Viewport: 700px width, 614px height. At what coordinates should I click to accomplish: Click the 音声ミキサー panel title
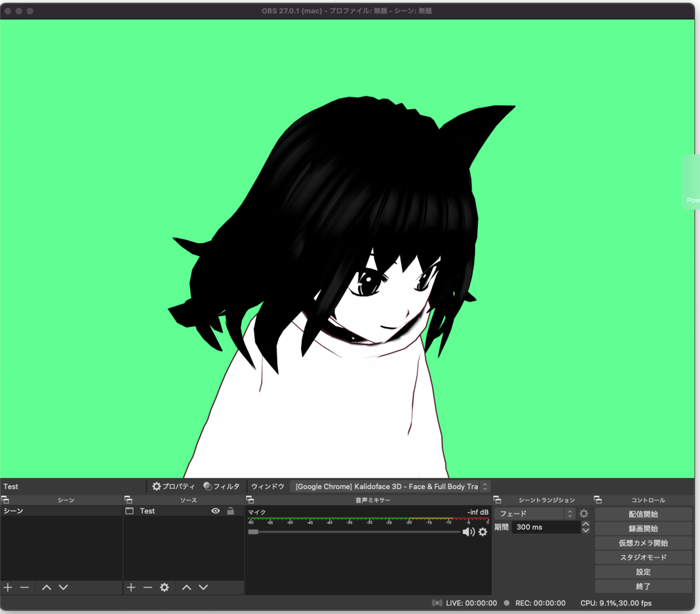tap(373, 500)
